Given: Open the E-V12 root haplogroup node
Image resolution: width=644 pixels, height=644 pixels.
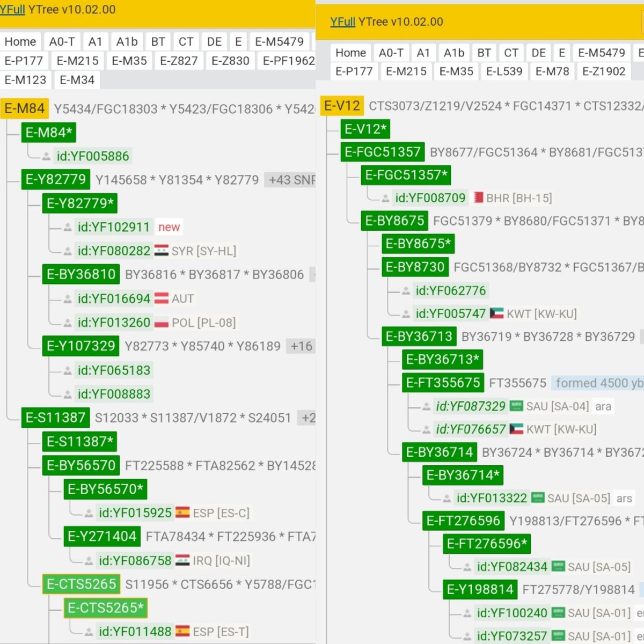Looking at the screenshot, I should click(342, 106).
